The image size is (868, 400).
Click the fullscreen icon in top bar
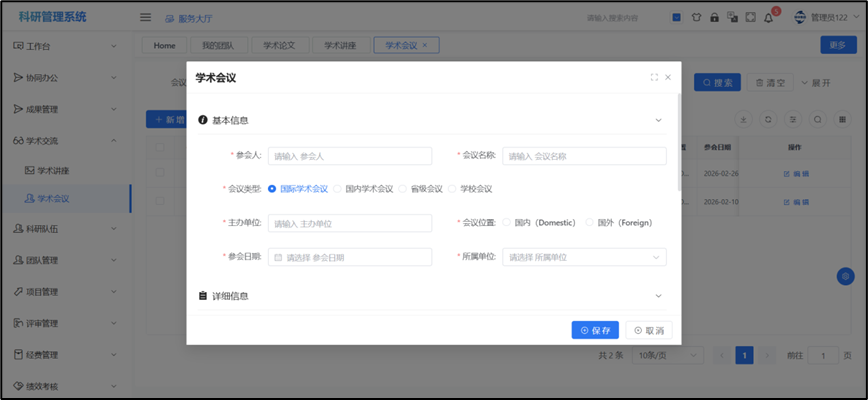coord(750,17)
